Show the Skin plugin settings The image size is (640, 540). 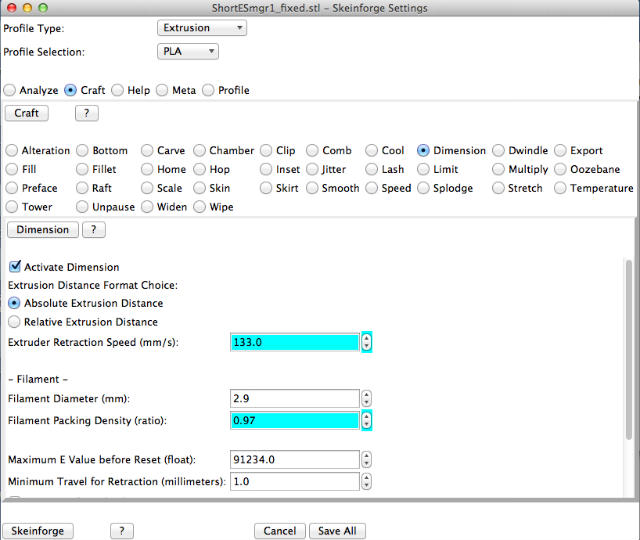click(199, 188)
